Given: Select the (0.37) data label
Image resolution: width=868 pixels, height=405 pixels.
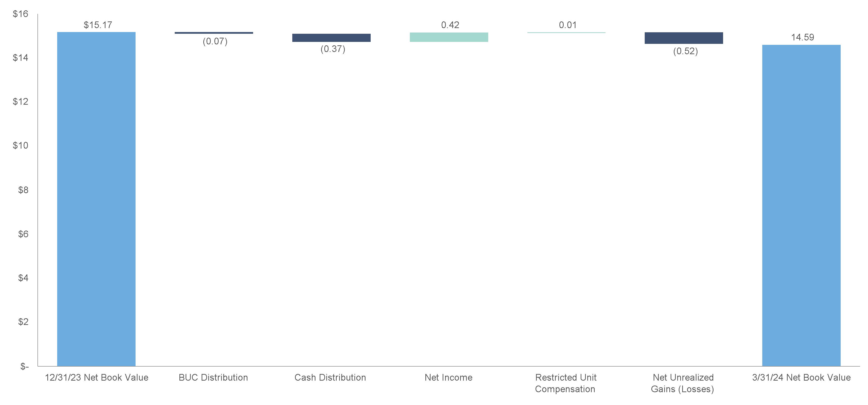Looking at the screenshot, I should [x=332, y=49].
